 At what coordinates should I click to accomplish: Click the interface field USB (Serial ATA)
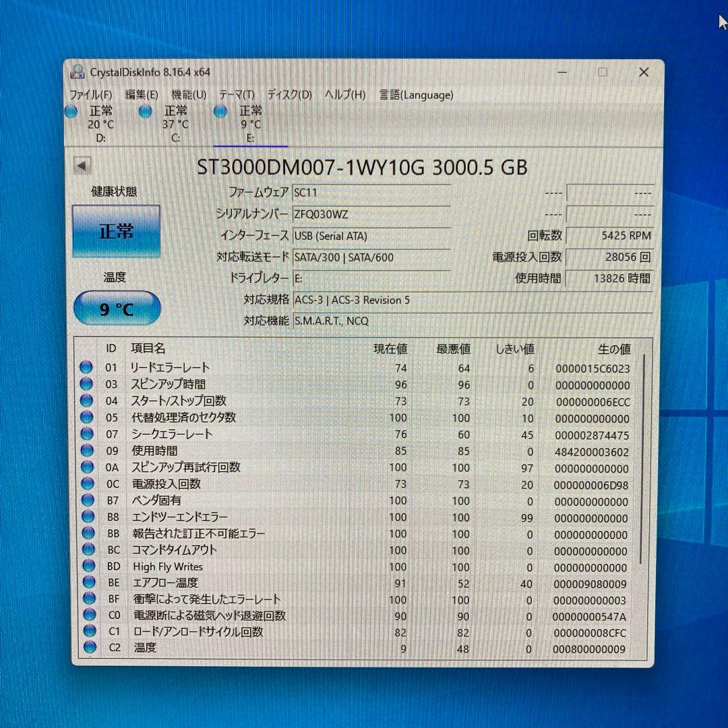tap(371, 236)
